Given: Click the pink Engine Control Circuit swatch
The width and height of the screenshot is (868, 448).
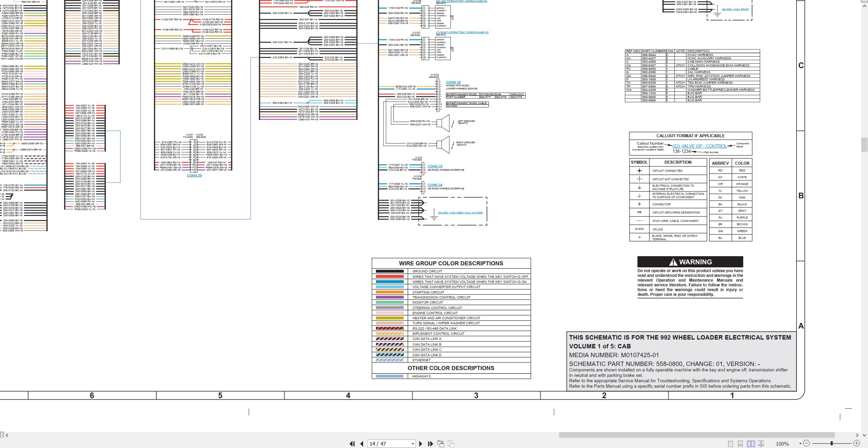Looking at the screenshot, I should point(390,313).
